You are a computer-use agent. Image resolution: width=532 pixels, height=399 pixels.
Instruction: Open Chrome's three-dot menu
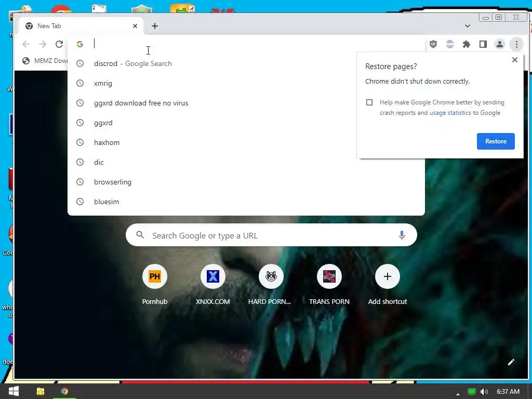(516, 44)
